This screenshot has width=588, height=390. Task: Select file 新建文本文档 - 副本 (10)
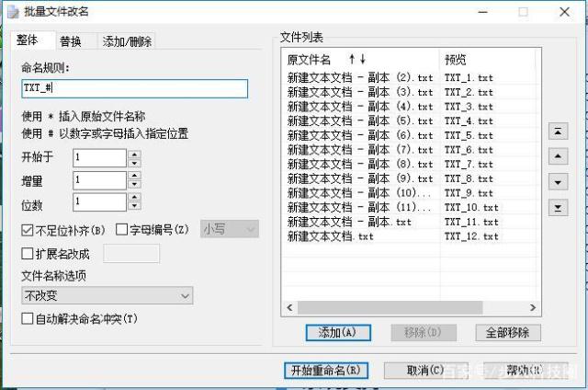coord(359,193)
